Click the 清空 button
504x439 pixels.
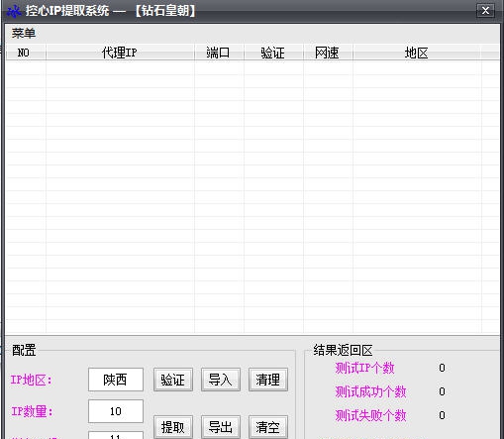(x=268, y=427)
